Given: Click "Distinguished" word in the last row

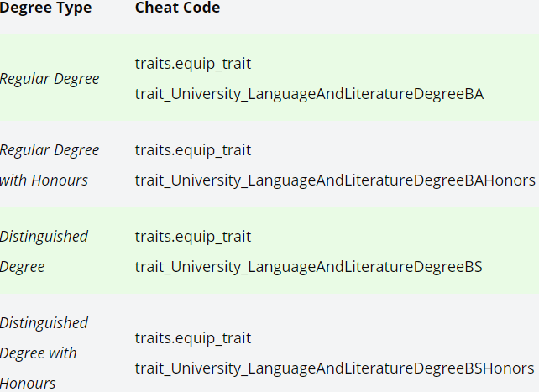Looking at the screenshot, I should pyautogui.click(x=44, y=323).
